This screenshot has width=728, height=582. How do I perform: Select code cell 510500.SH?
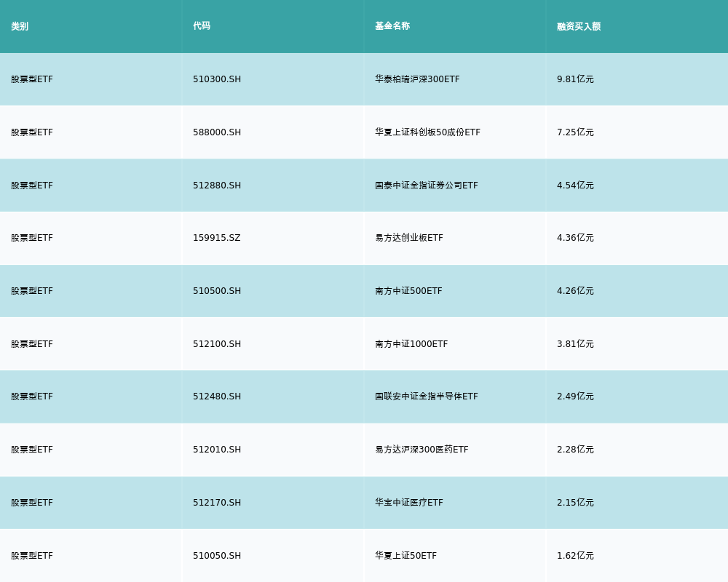click(217, 291)
